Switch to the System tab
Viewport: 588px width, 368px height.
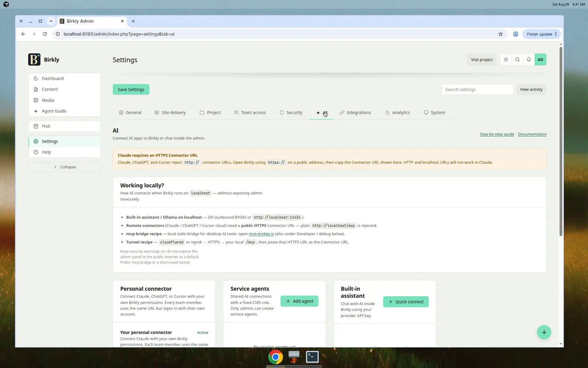(435, 113)
